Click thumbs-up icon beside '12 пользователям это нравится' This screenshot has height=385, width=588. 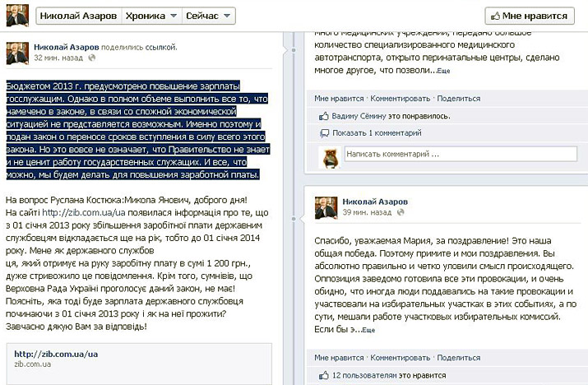pyautogui.click(x=324, y=376)
